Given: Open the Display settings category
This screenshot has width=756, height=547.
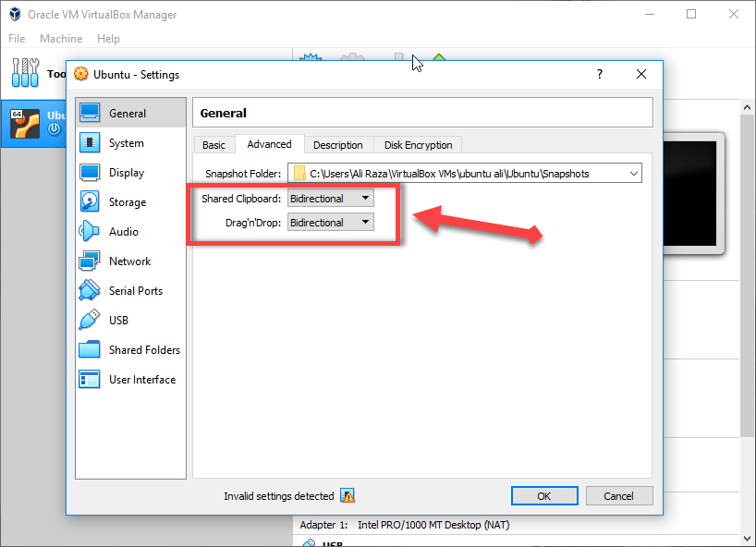Looking at the screenshot, I should 126,173.
